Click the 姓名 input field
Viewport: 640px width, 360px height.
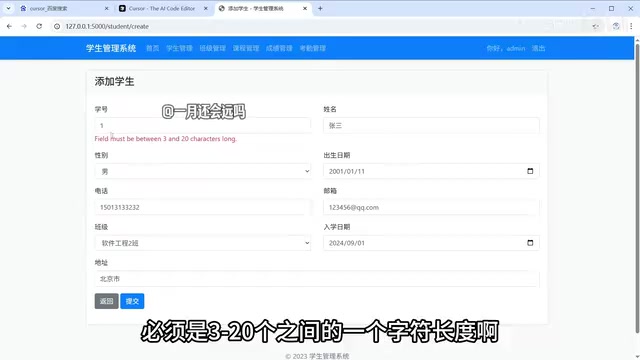pyautogui.click(x=431, y=125)
